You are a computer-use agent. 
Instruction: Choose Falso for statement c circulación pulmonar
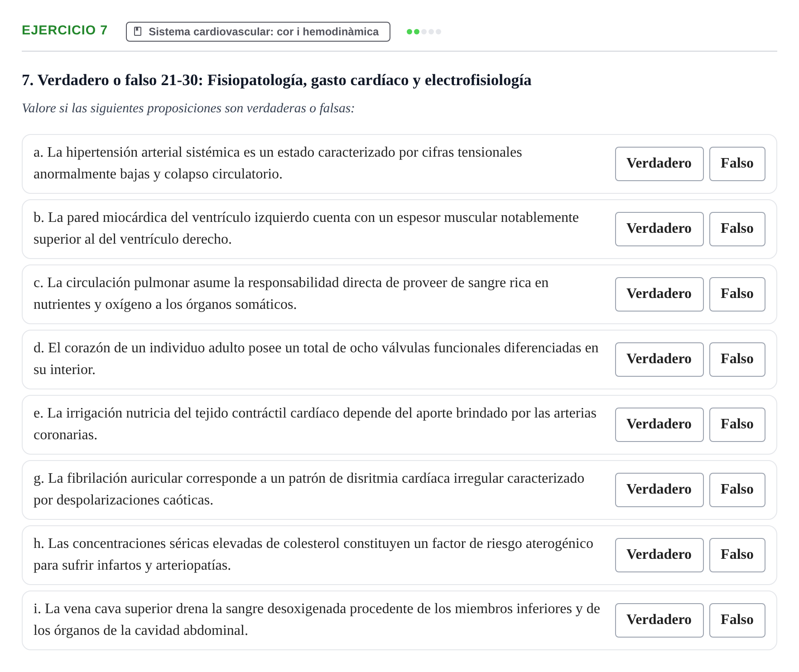point(737,294)
